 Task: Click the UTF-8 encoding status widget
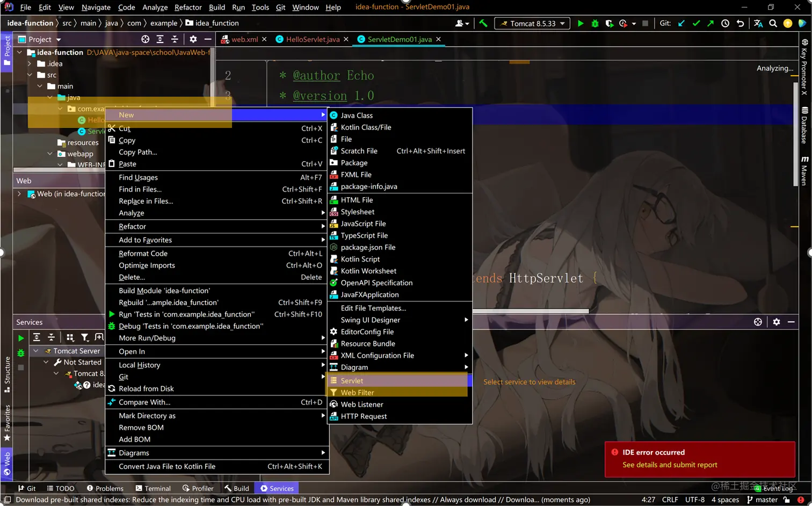point(695,500)
